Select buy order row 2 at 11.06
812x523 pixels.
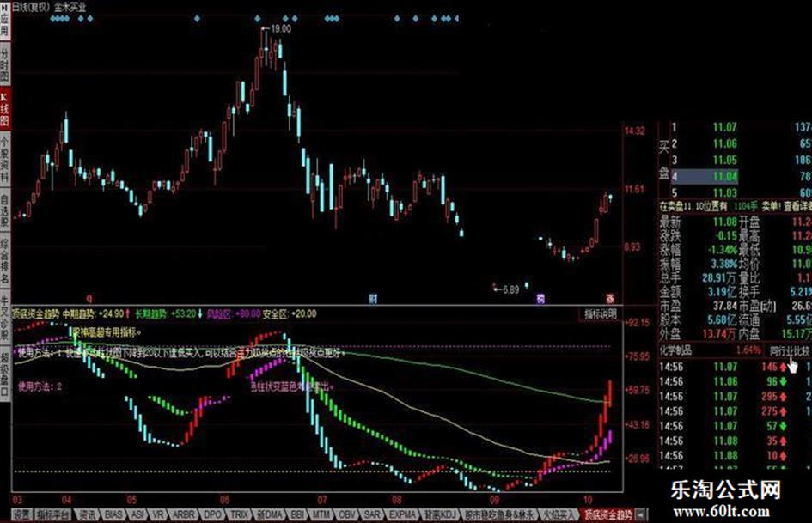pyautogui.click(x=741, y=143)
